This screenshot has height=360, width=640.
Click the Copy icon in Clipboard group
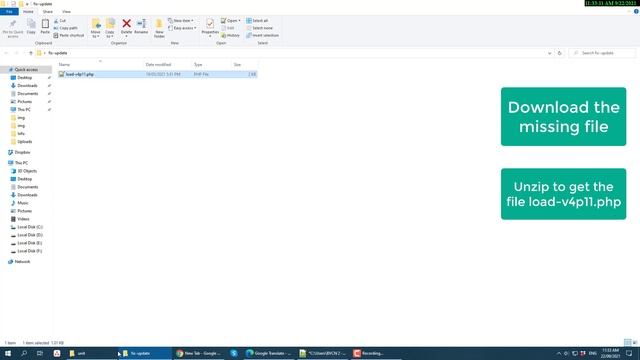[31, 27]
